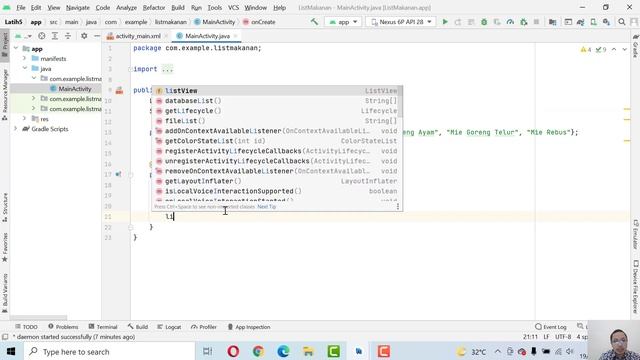Open the Refactor menu

(x=154, y=7)
